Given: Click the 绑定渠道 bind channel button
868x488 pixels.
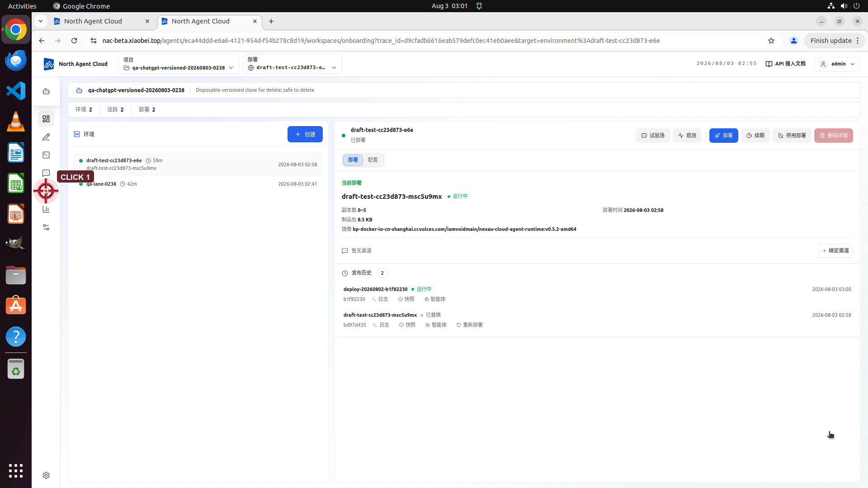Looking at the screenshot, I should [835, 251].
